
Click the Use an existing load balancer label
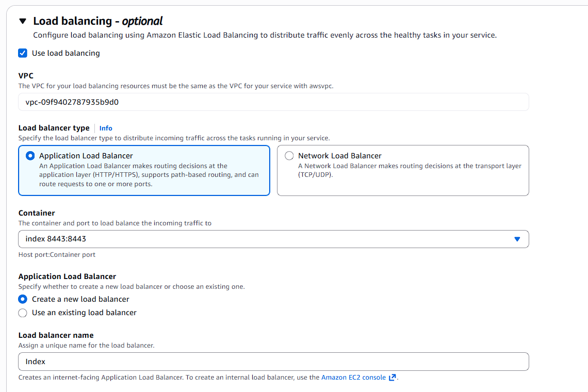(x=84, y=313)
